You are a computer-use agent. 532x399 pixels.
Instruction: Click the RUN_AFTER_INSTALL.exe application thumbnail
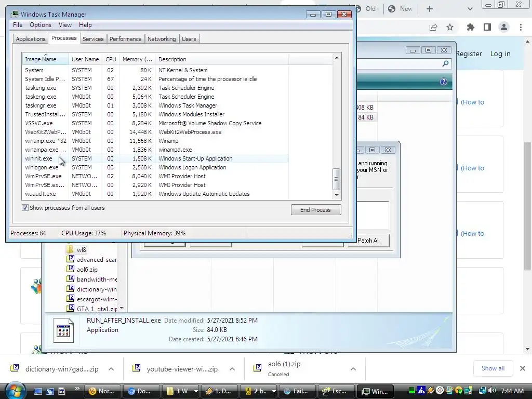[63, 330]
